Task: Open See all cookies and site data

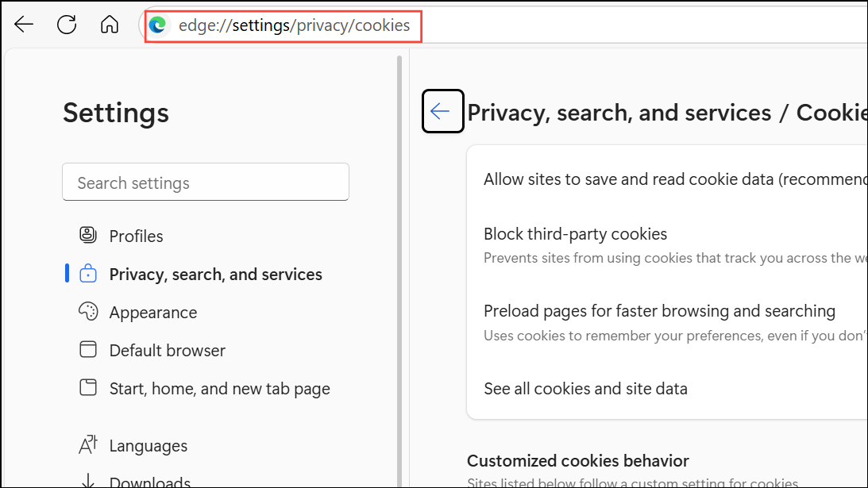Action: point(585,389)
